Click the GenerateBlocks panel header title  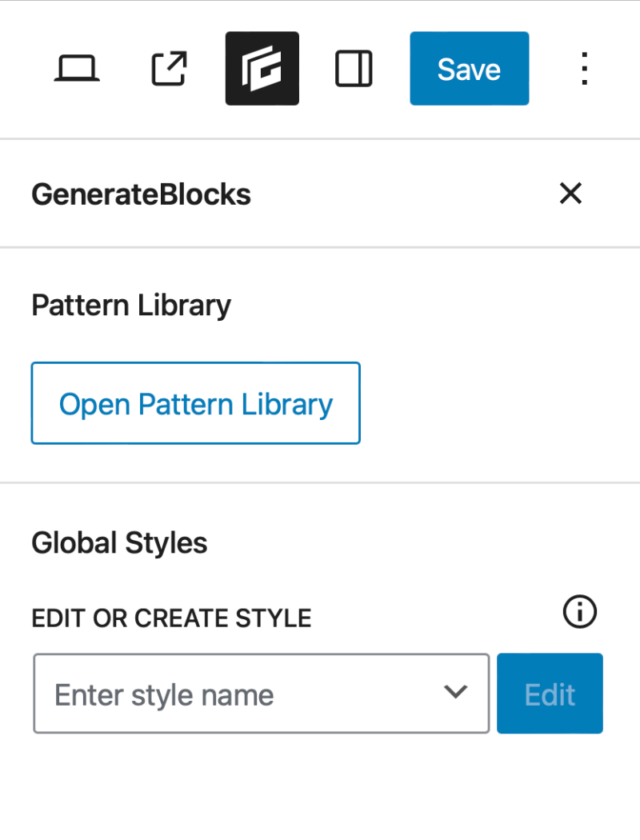[141, 194]
